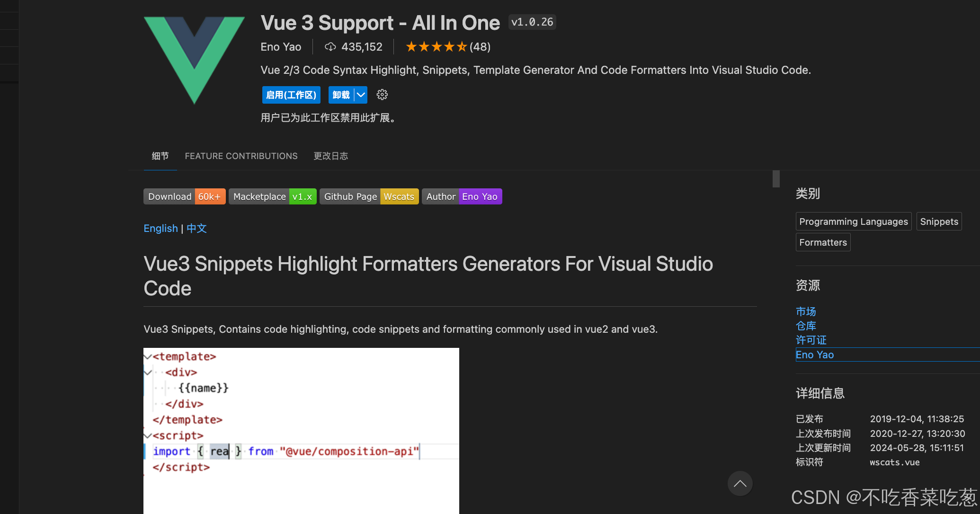This screenshot has width=980, height=514.
Task: Collapse the script tag fold chevron
Action: (148, 435)
